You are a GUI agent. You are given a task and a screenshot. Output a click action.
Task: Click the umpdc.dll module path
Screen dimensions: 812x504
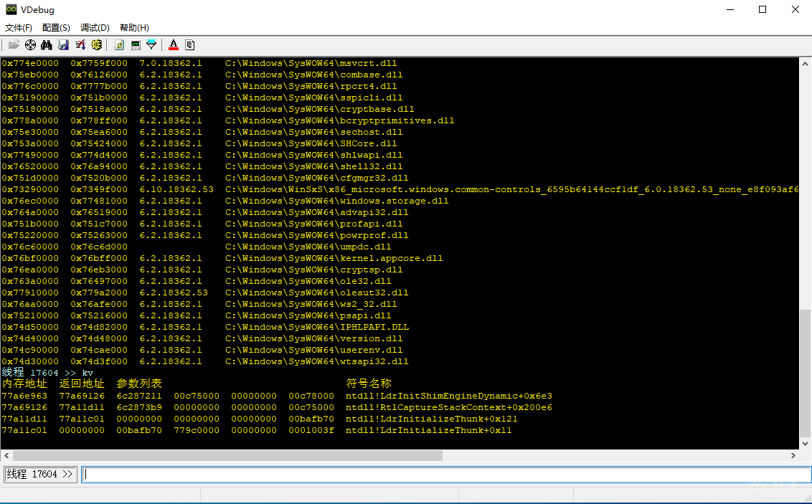(x=308, y=247)
